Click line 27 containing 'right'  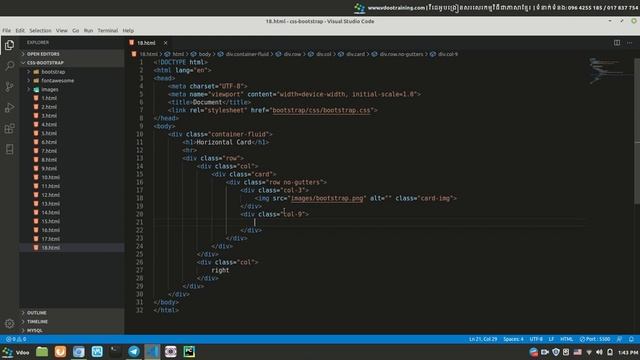click(x=220, y=270)
